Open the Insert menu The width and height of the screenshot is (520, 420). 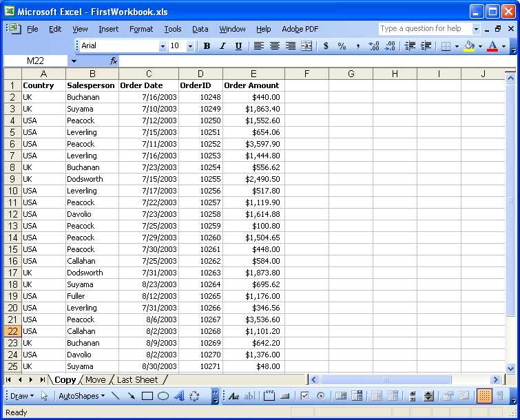click(x=108, y=29)
